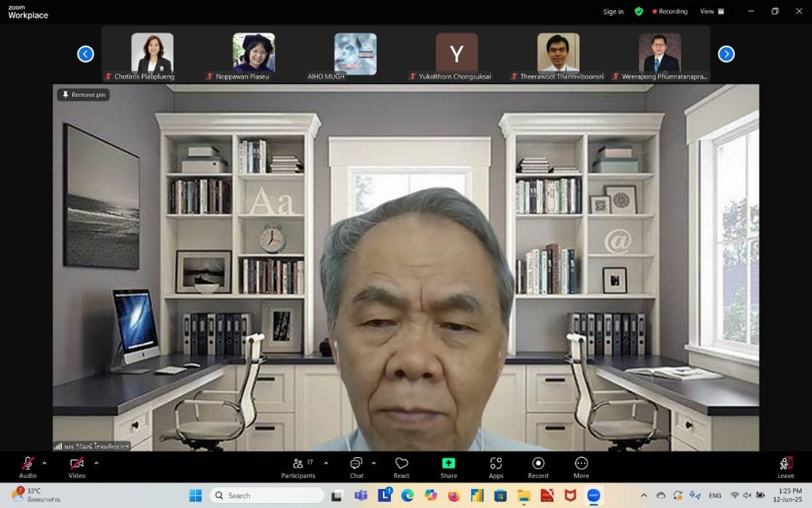Click the battery status icon
Viewport: 812px width, 508px height.
pos(760,495)
